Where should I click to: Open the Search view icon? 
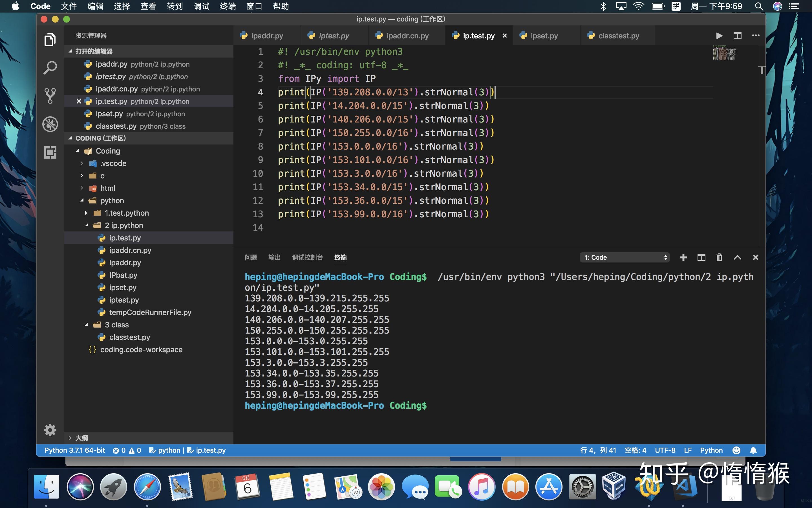[50, 68]
